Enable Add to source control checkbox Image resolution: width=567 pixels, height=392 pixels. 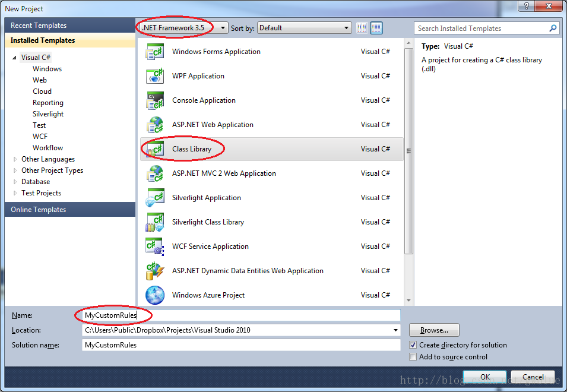[413, 357]
